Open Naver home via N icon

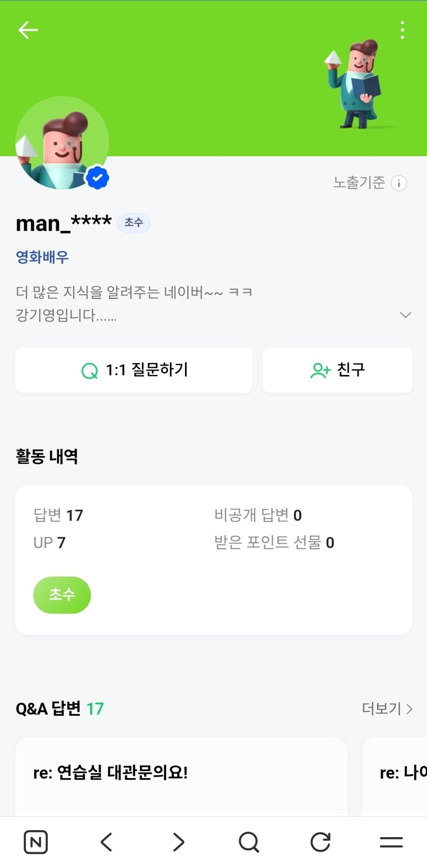pos(36,842)
